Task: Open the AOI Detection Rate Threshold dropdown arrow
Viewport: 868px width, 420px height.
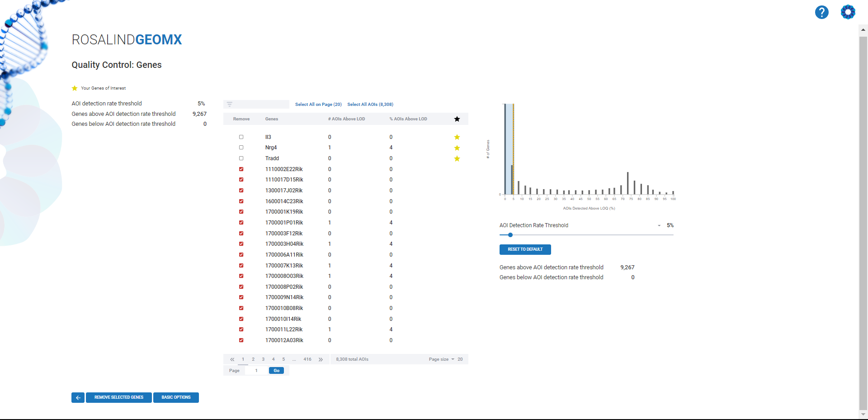Action: 659,225
